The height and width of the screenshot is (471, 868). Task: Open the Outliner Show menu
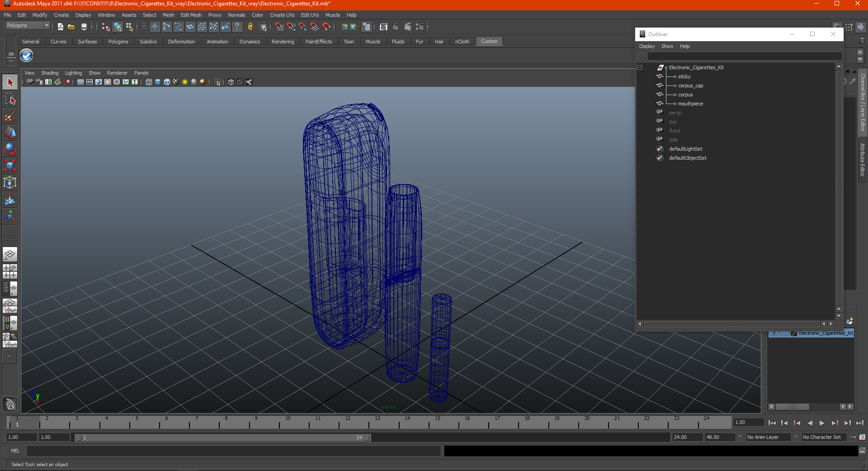[x=667, y=46]
